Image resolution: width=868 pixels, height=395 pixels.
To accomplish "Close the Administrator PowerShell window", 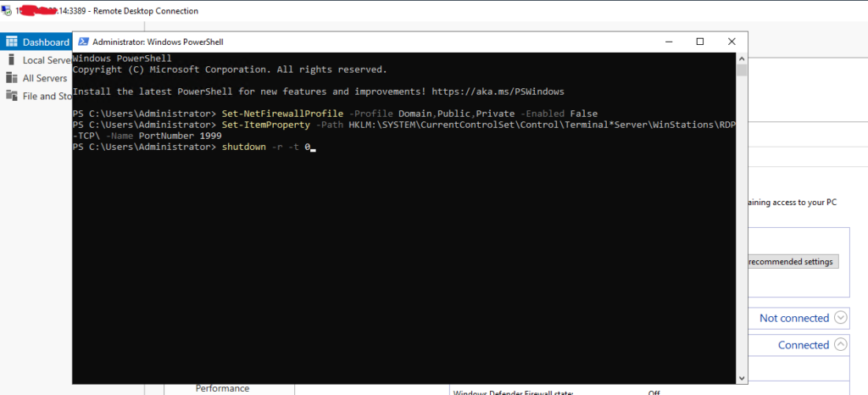I will [x=731, y=42].
